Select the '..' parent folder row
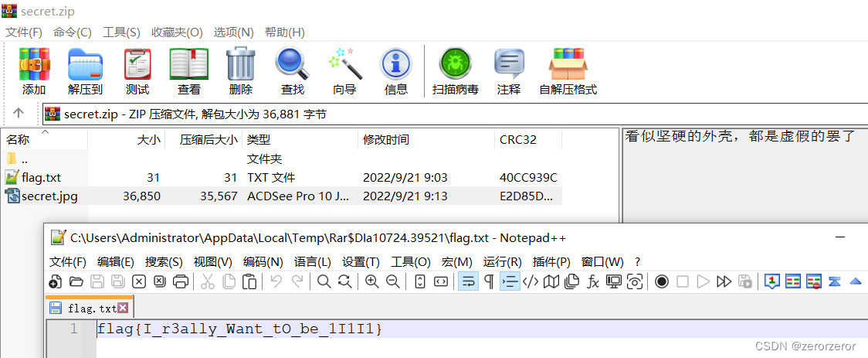 [x=283, y=159]
